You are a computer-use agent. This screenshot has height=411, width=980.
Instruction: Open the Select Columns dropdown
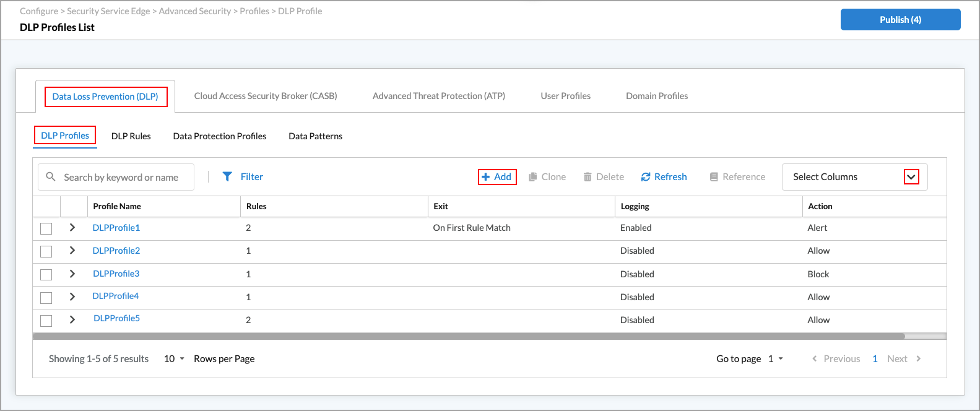[x=854, y=177]
